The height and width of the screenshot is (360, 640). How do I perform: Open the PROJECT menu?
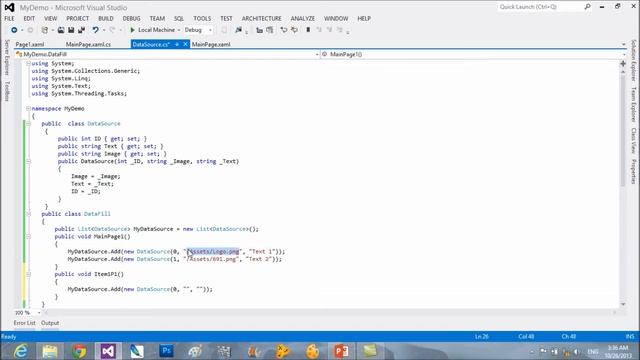[x=78, y=18]
